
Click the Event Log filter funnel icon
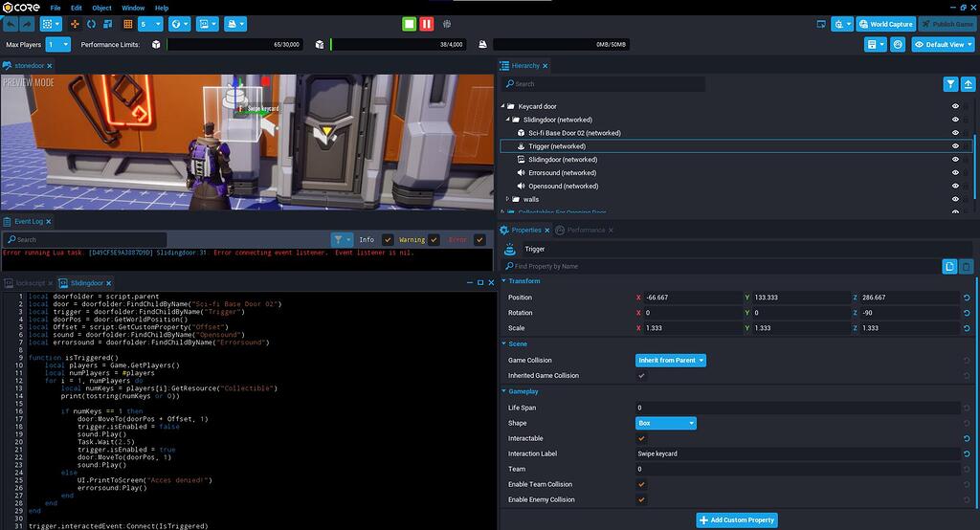click(x=342, y=239)
